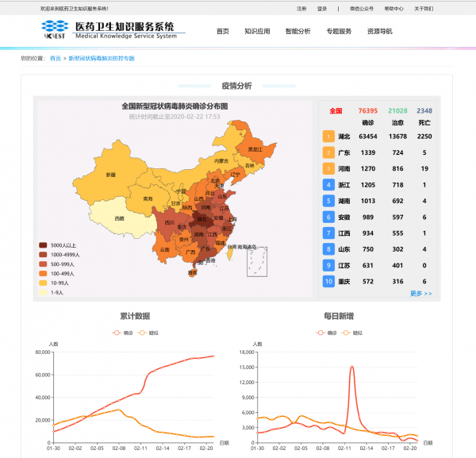
Task: Select the 5000人以上 legend color swatch
Action: click(x=43, y=245)
